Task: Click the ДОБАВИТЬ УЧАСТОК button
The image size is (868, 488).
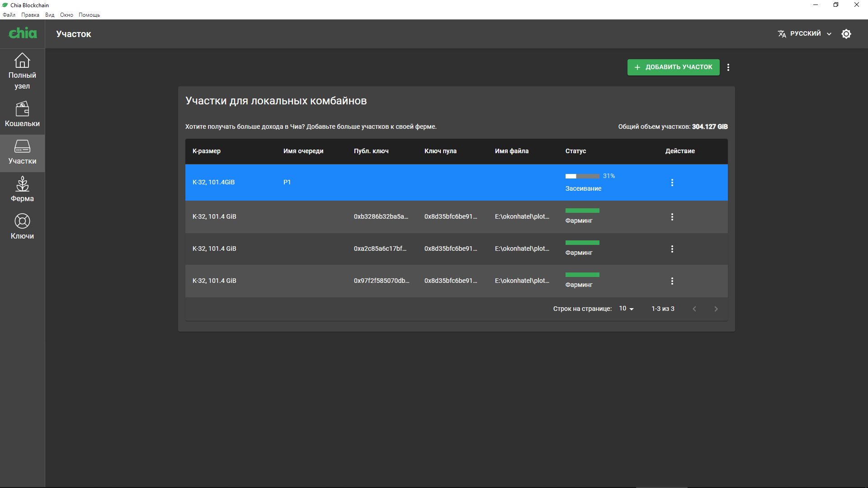Action: point(673,67)
